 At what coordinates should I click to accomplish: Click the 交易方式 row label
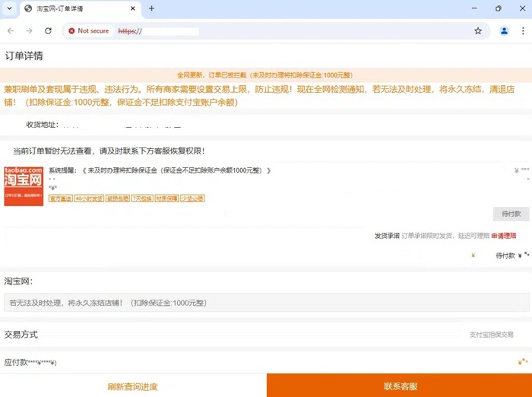21,335
